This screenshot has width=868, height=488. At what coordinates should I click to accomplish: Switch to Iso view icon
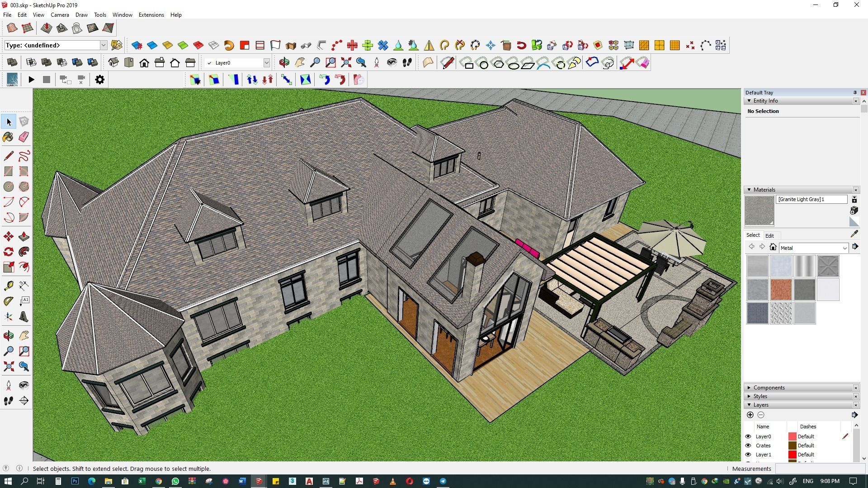click(113, 63)
